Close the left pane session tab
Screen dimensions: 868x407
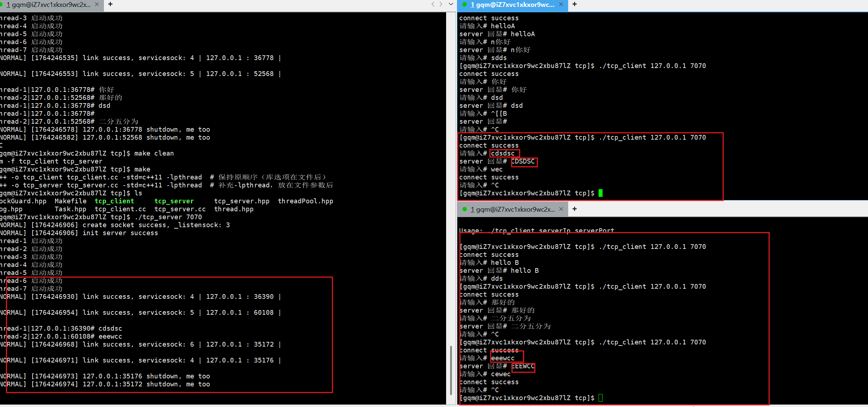coord(97,4)
